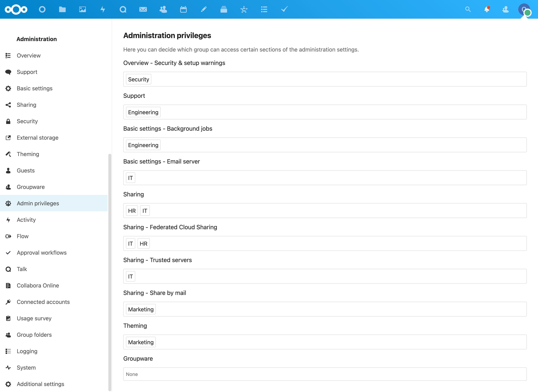538x392 pixels.
Task: Open Guests settings
Action: [x=54, y=170]
